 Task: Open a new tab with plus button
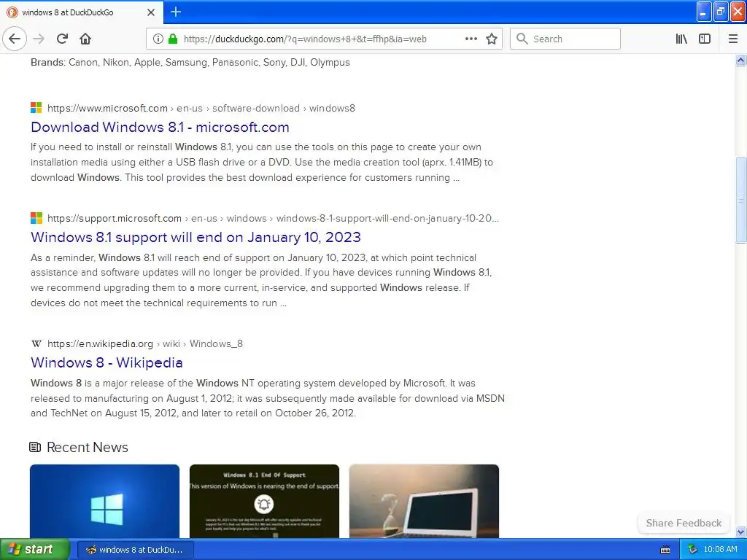tap(176, 12)
